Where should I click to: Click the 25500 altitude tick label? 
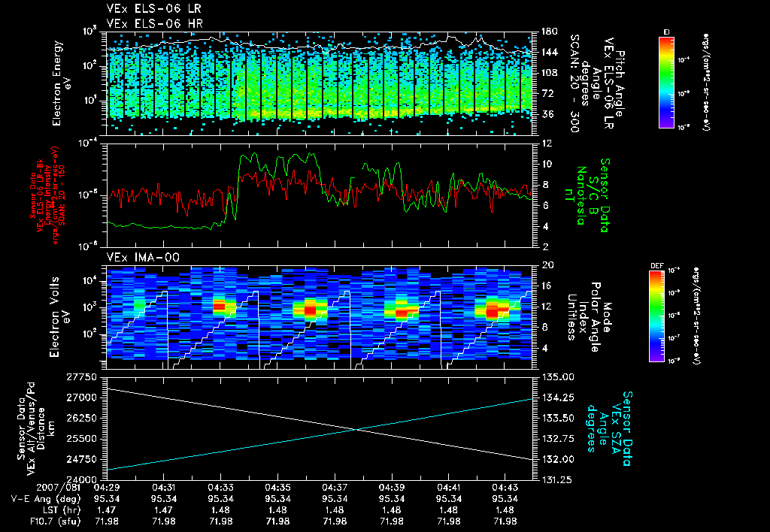(81, 439)
